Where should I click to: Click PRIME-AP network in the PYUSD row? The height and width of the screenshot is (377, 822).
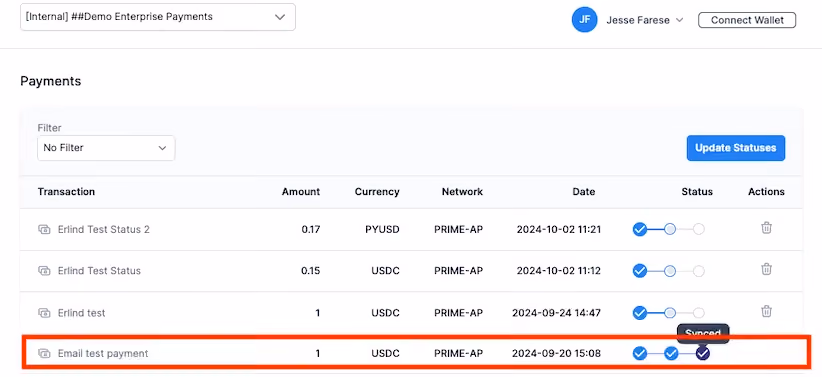pyautogui.click(x=458, y=229)
